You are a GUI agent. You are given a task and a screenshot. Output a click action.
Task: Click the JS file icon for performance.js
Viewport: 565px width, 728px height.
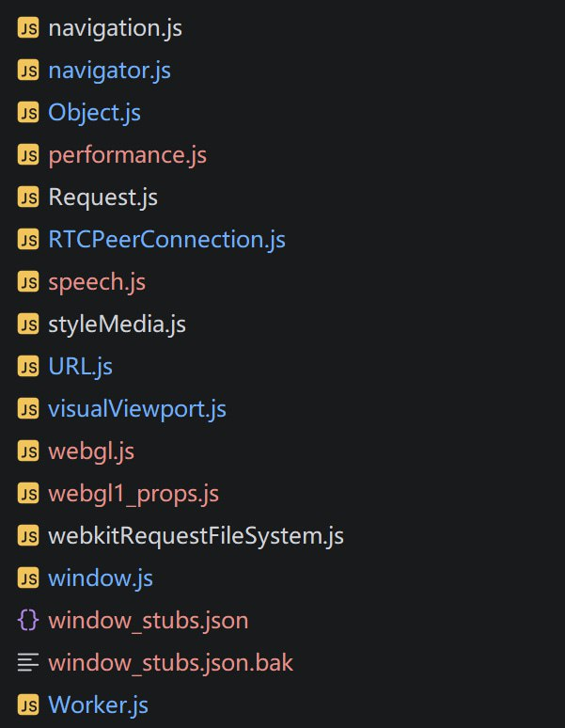(28, 155)
